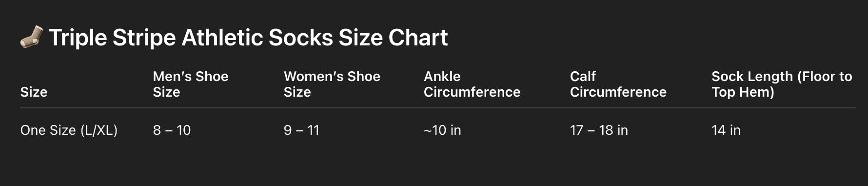The height and width of the screenshot is (186, 868).
Task: Select the 17 – 18 in calf value
Action: [x=599, y=130]
